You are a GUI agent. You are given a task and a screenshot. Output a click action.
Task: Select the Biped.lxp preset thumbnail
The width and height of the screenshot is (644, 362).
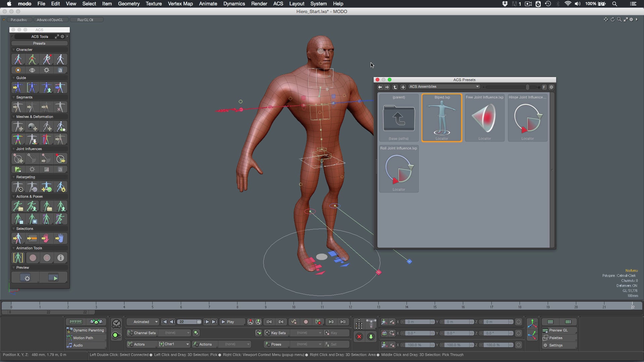(x=442, y=118)
